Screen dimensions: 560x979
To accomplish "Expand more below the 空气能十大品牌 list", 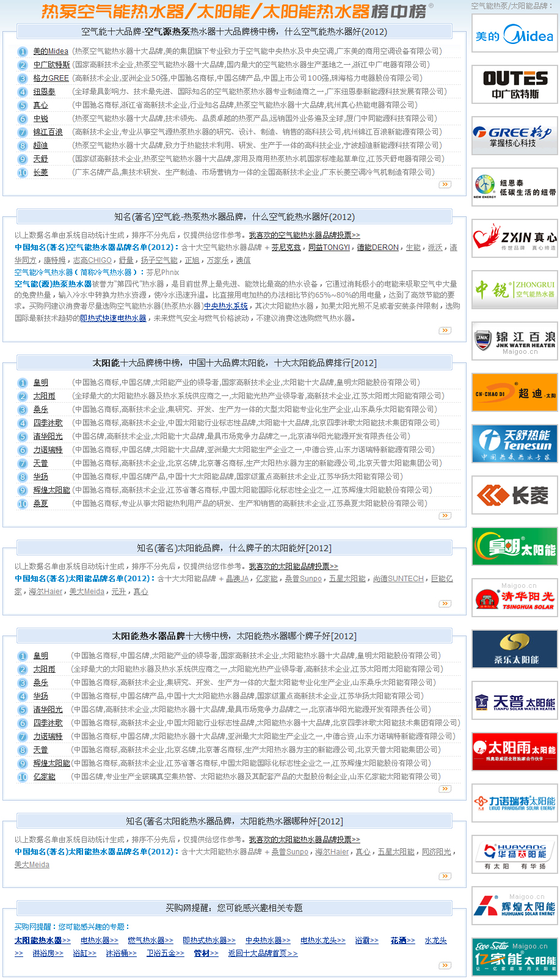I will 445,184.
